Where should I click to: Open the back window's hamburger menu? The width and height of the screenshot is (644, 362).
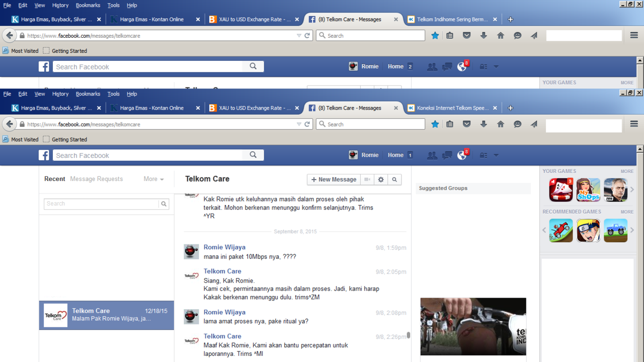pos(634,36)
